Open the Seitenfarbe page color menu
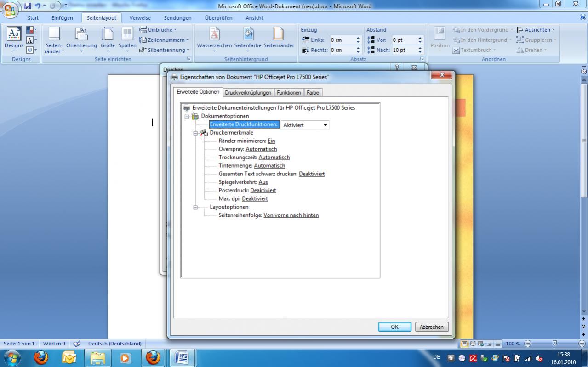 point(248,40)
